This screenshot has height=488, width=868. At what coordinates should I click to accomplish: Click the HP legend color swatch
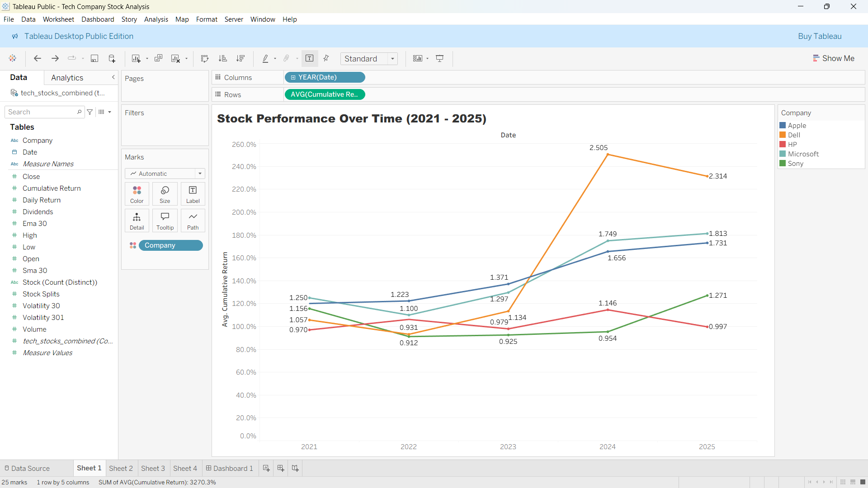(783, 145)
